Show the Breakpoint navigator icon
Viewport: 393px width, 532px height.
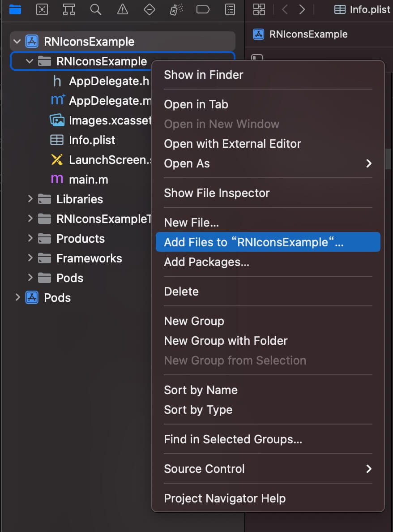point(203,9)
